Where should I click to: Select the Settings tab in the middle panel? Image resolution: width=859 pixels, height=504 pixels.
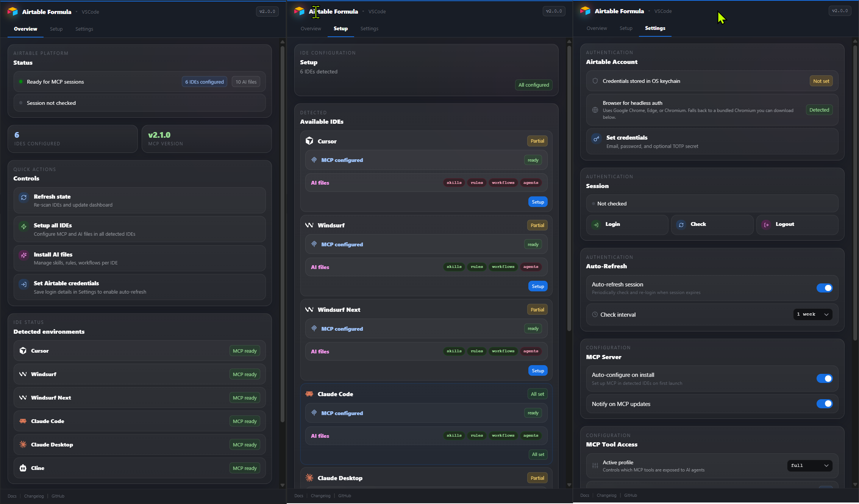coord(369,28)
